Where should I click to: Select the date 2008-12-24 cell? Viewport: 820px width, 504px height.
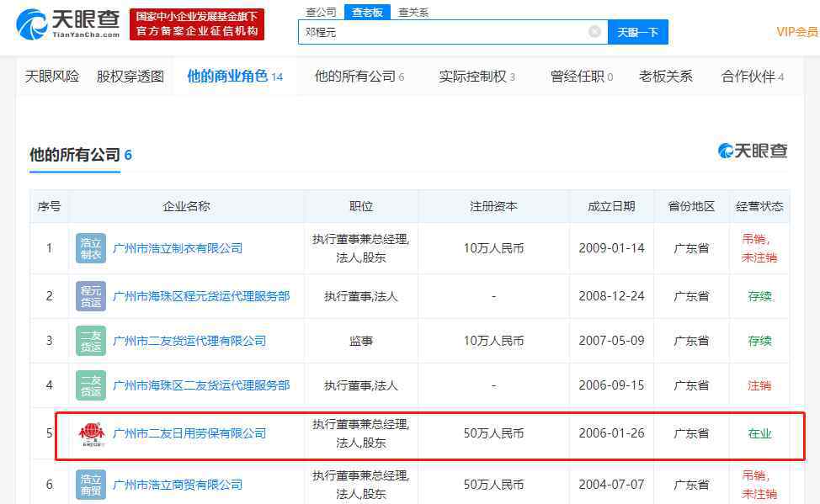(611, 296)
